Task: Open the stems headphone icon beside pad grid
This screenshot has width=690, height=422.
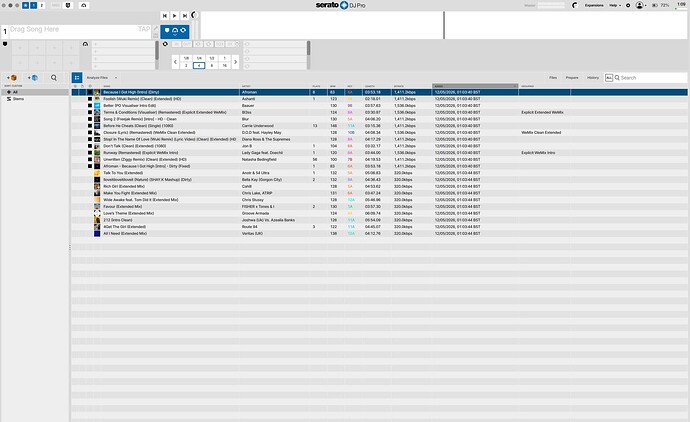Action: coord(85,44)
